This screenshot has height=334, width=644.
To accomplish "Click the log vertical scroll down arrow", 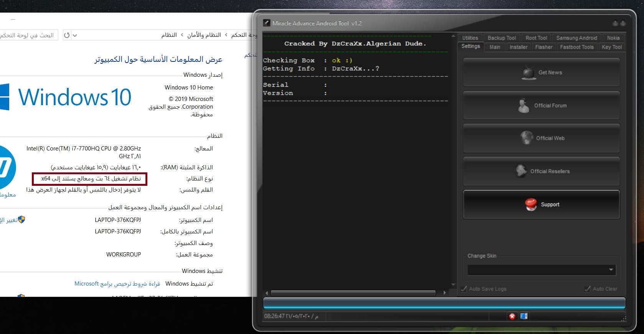I will coord(453,285).
